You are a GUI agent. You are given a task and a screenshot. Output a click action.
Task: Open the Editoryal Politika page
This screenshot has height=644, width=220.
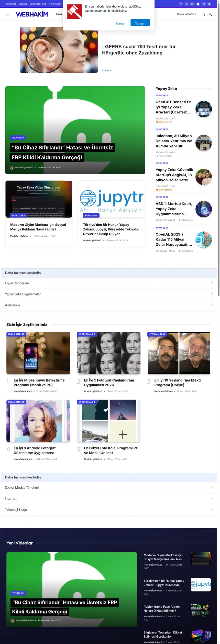[38, 4]
